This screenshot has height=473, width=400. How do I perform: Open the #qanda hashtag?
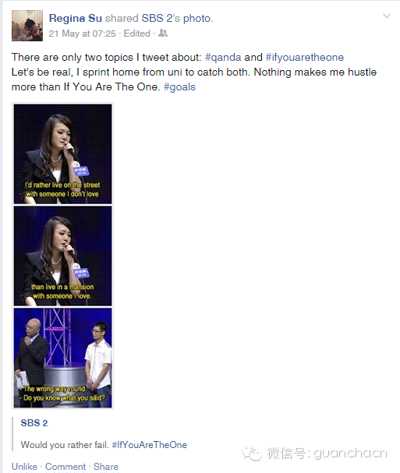223,57
